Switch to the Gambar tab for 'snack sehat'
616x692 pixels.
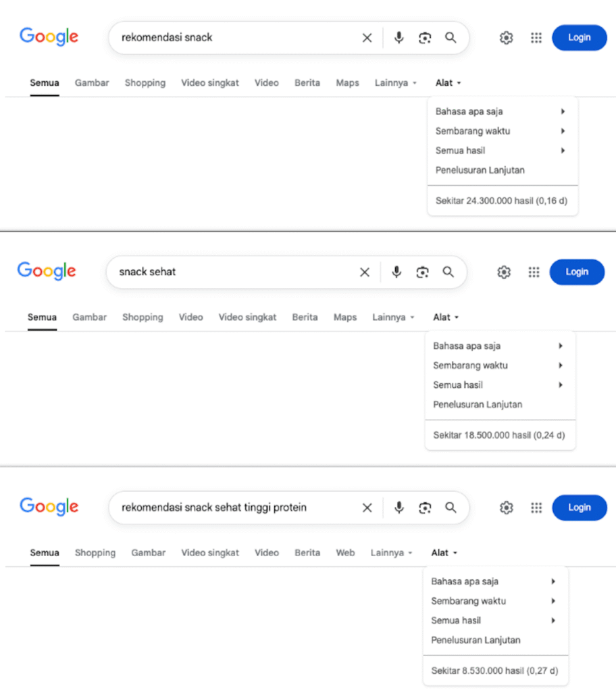point(89,317)
